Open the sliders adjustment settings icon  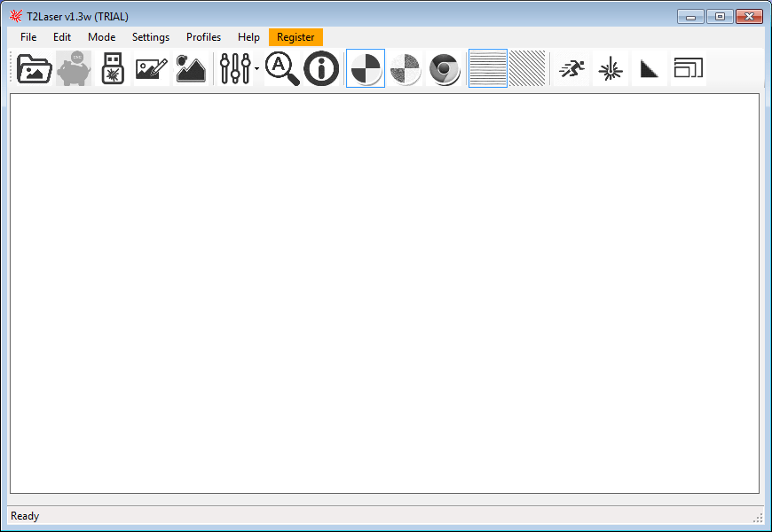point(235,68)
